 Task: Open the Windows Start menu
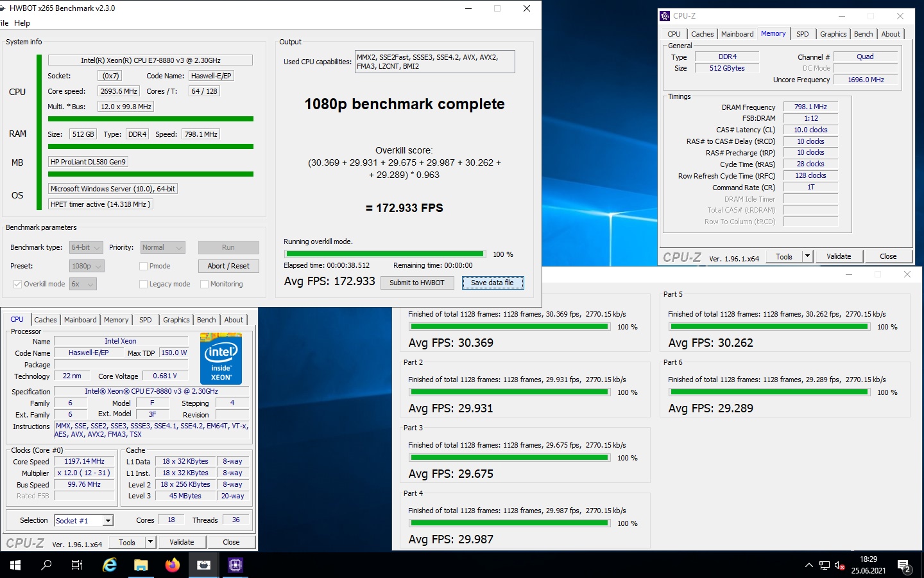coord(15,565)
